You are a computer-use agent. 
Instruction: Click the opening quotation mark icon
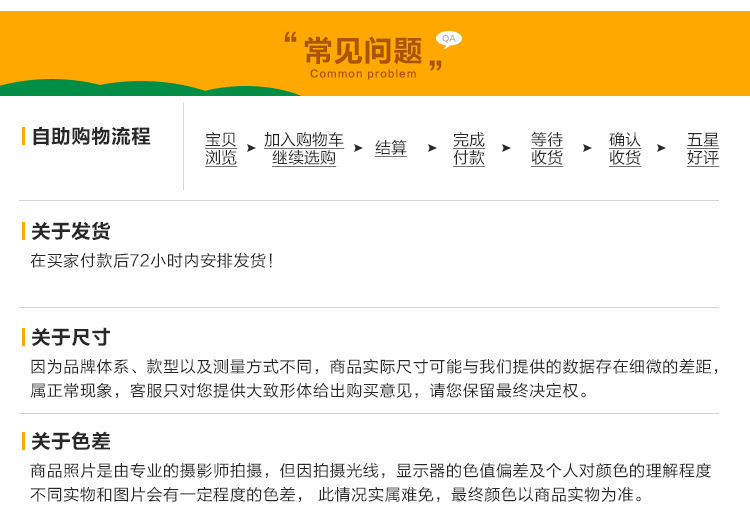[290, 37]
